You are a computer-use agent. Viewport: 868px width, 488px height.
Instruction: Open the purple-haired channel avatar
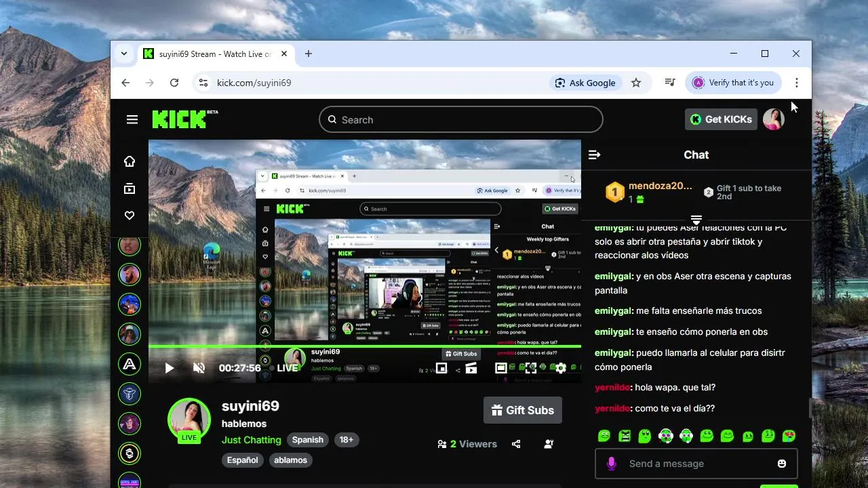[x=130, y=424]
